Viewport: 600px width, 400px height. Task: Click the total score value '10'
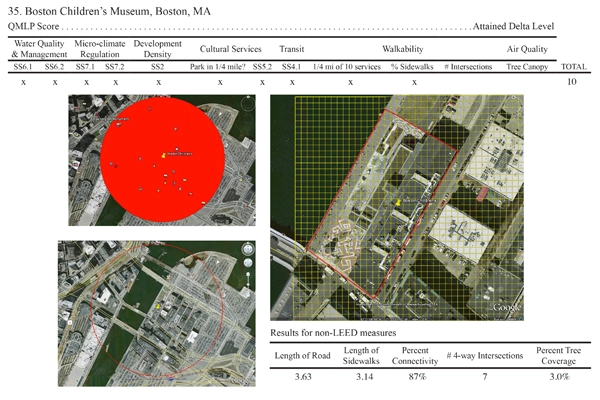(572, 82)
